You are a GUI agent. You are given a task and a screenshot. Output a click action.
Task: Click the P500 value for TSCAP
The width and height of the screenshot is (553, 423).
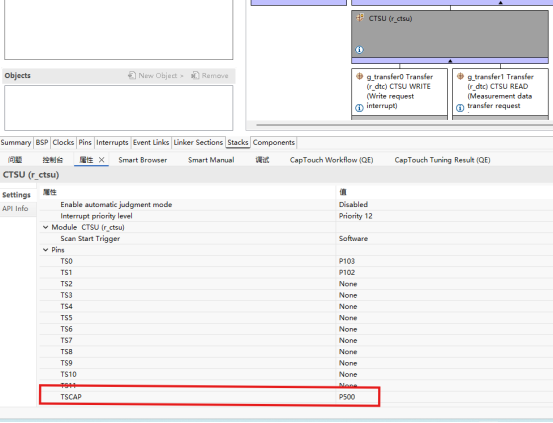point(347,397)
